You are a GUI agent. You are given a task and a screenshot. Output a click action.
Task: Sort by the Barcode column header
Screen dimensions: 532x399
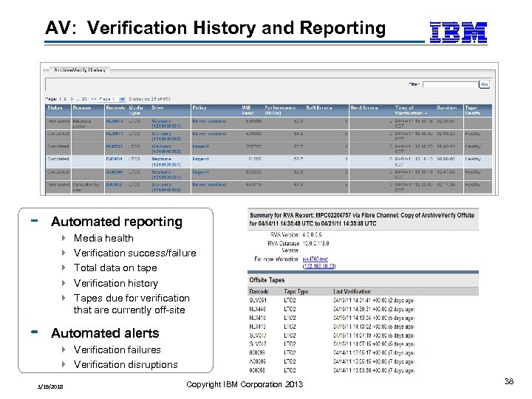coord(115,108)
